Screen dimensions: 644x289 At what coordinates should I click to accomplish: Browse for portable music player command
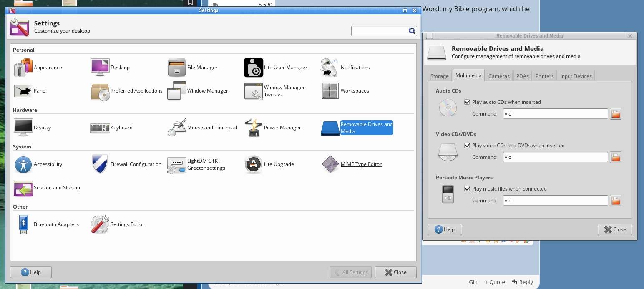pos(616,201)
